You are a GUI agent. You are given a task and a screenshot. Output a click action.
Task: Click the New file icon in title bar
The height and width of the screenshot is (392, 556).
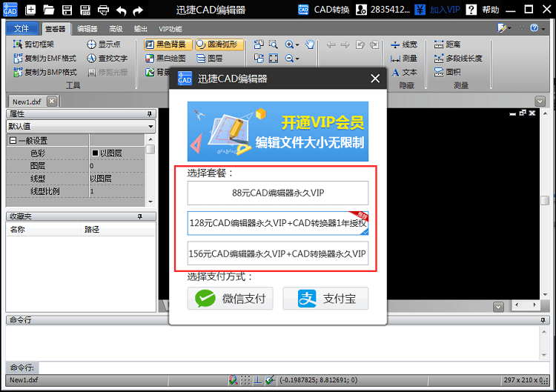[31, 10]
